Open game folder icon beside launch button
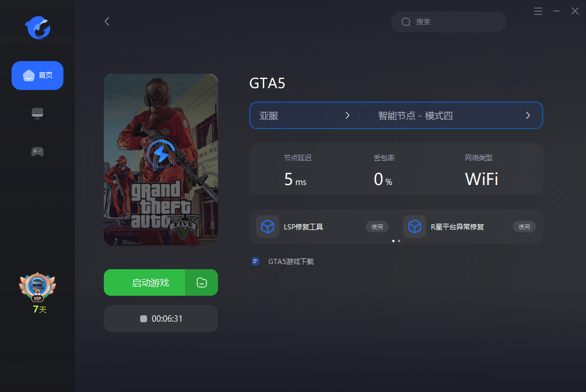Screen dimensions: 586x392 coord(201,282)
